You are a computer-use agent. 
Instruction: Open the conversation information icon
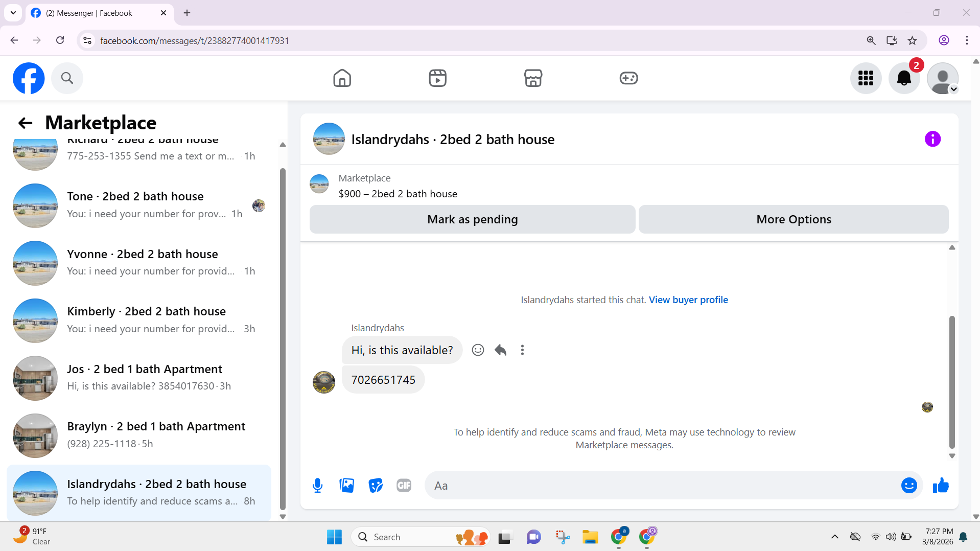(x=932, y=139)
